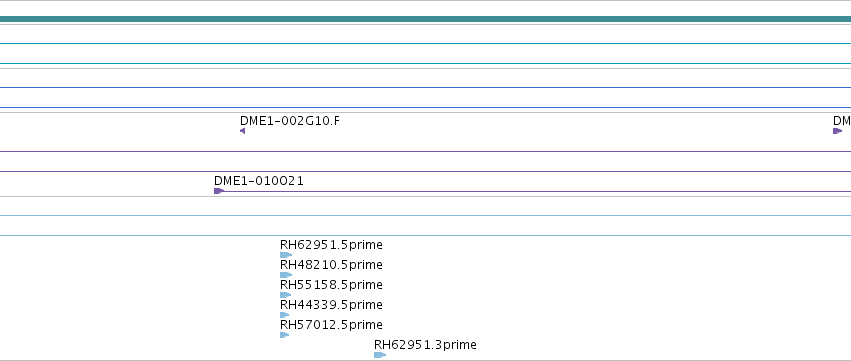Viewport: 851px width, 361px height.
Task: Open the DME1-010O21 feature label
Action: pyautogui.click(x=259, y=181)
